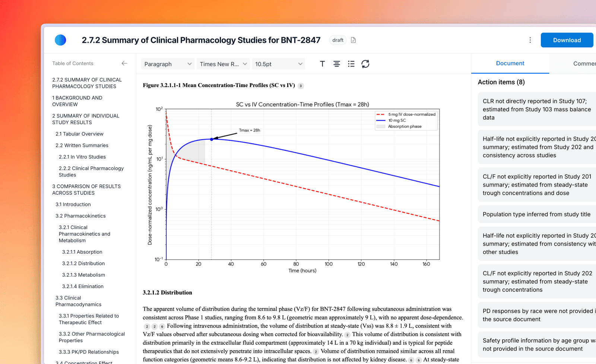Toggle the bulleted list icon
Viewport: 596px width, 364px height.
click(x=351, y=64)
